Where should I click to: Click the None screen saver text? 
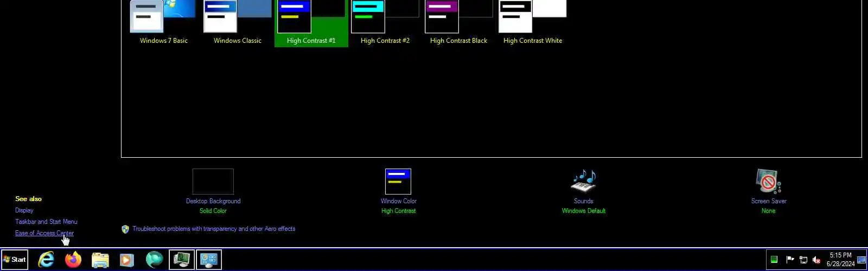[x=769, y=211]
